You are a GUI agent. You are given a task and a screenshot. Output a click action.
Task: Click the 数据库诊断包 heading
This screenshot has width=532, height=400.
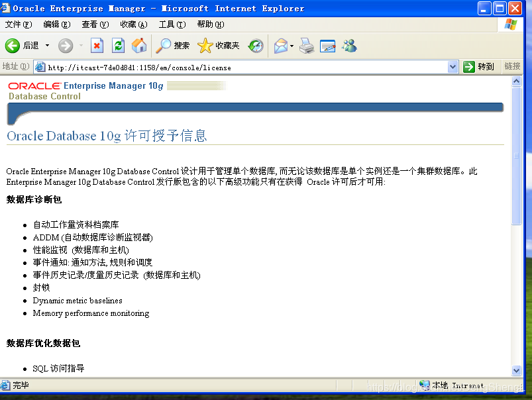(x=34, y=199)
